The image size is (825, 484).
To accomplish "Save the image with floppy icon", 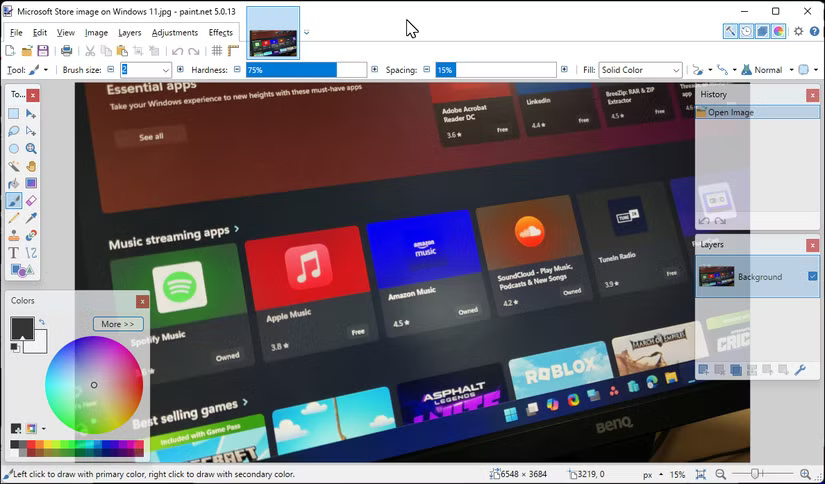I will 43,51.
